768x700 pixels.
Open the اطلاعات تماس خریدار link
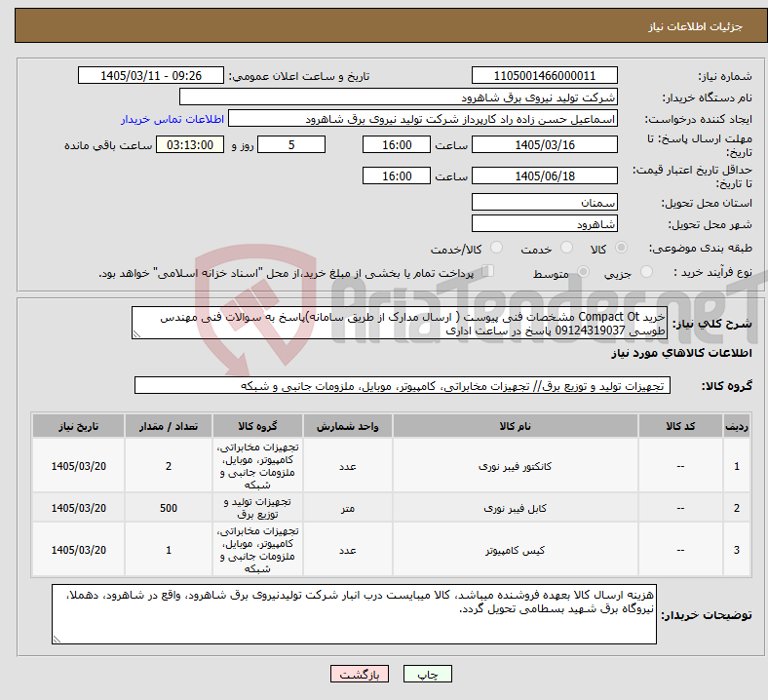coord(173,119)
